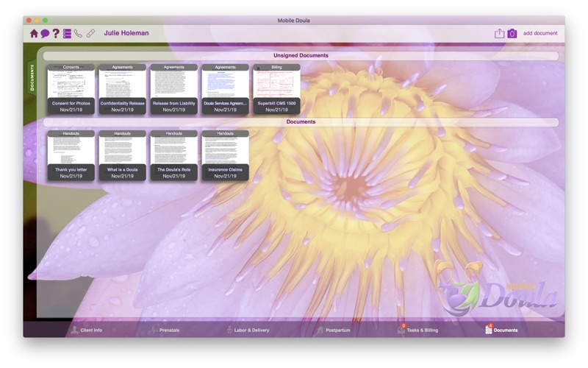Click the Agreements label on Confidentiality Release card
This screenshot has height=368, width=588.
point(122,67)
